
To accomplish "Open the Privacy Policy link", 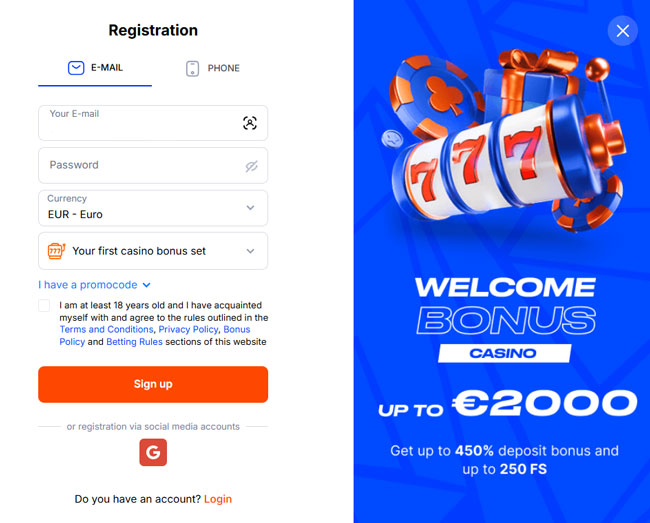I will pos(188,329).
